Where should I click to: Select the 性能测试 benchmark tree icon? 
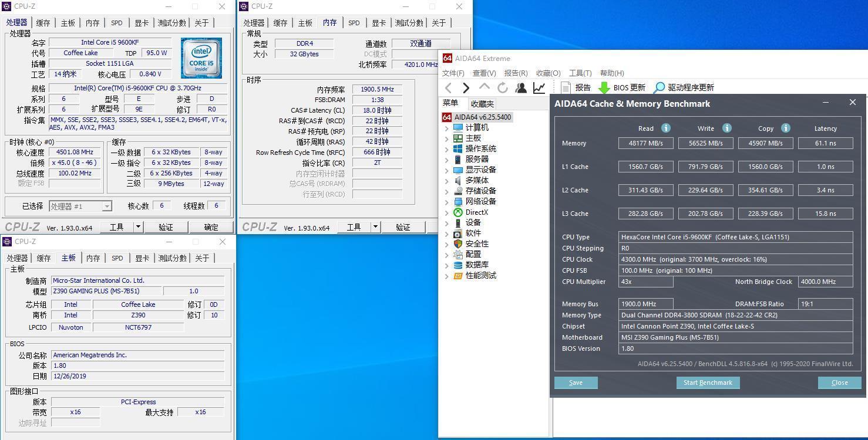pos(458,275)
